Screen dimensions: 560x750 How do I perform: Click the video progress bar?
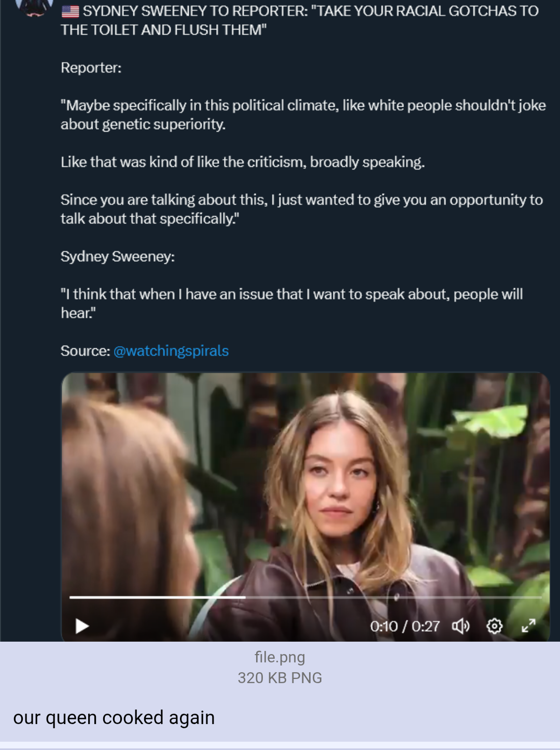305,598
